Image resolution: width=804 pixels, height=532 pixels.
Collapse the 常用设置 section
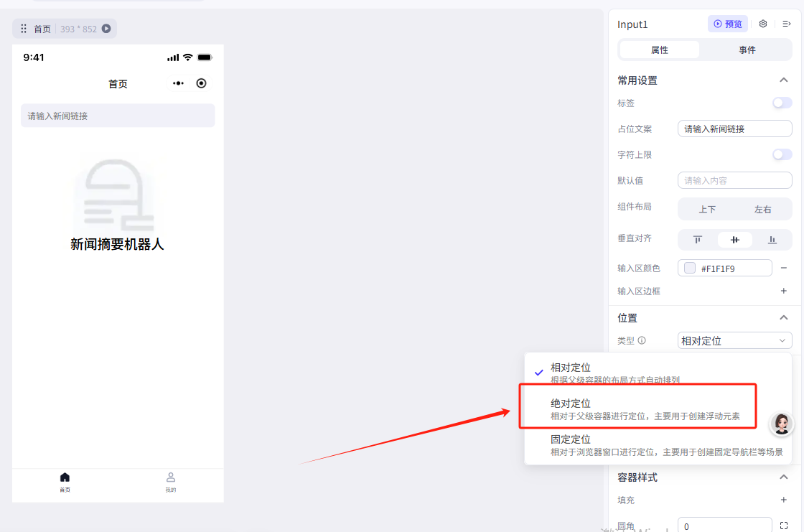(783, 80)
